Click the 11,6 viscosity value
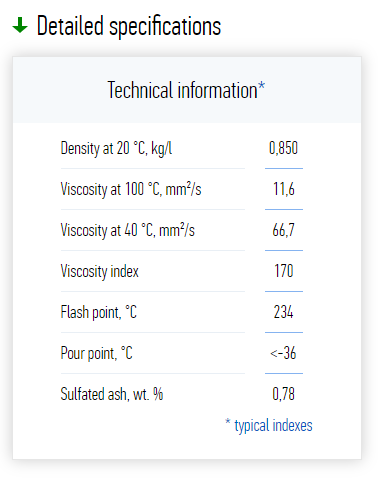Image resolution: width=378 pixels, height=480 pixels. tap(284, 189)
